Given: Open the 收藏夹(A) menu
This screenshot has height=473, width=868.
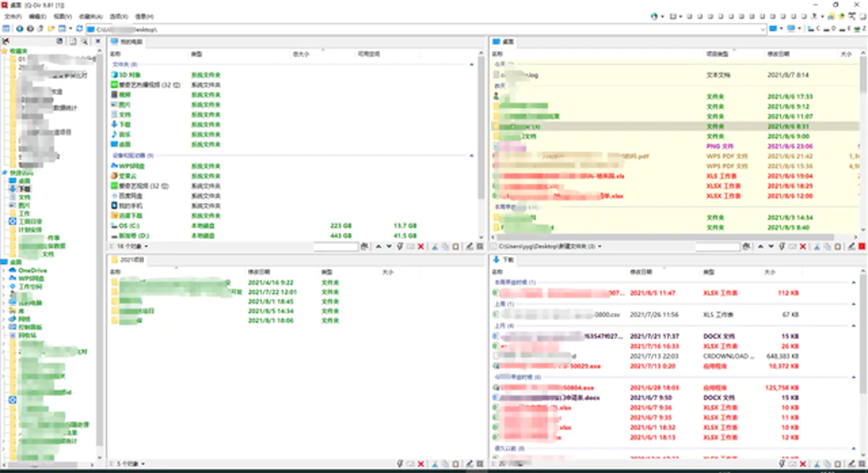Looking at the screenshot, I should pyautogui.click(x=91, y=16).
